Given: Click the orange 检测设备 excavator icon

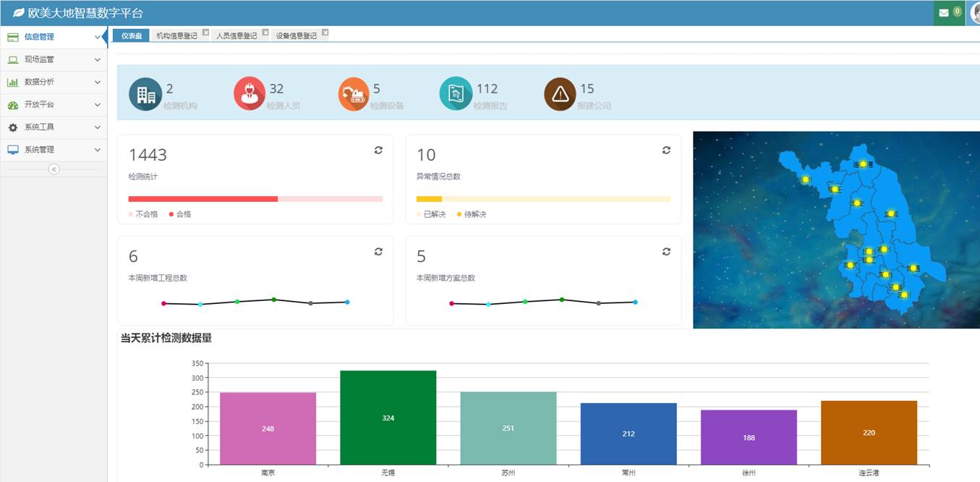Looking at the screenshot, I should (354, 94).
